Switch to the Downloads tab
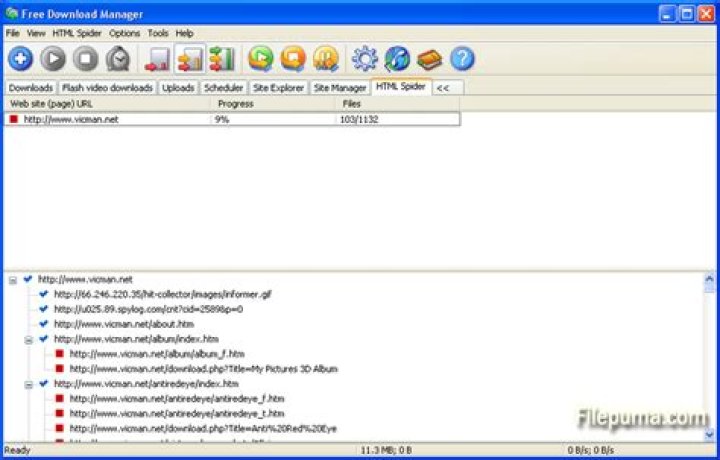720x460 pixels. click(30, 88)
